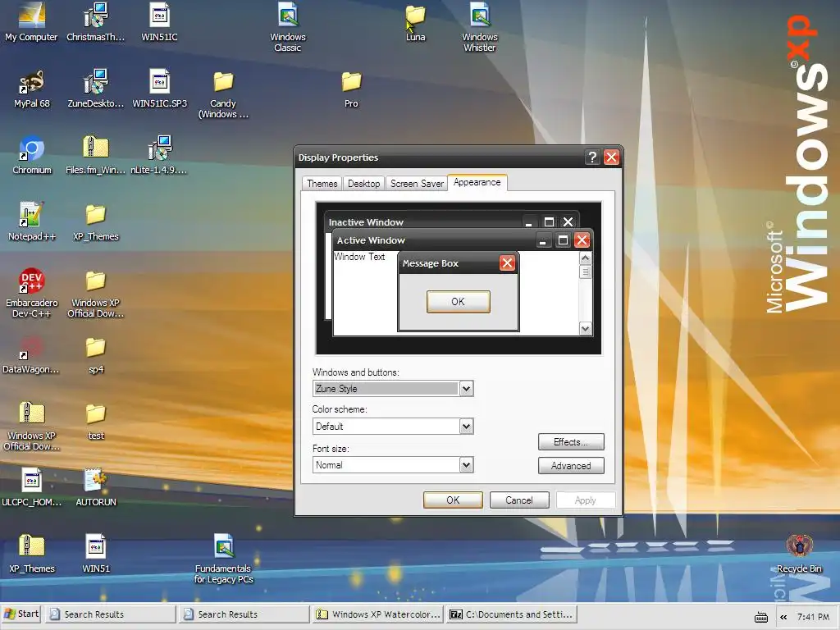Launch Embarcadero Dev-C++ shortcut
The image size is (840, 630).
click(32, 293)
